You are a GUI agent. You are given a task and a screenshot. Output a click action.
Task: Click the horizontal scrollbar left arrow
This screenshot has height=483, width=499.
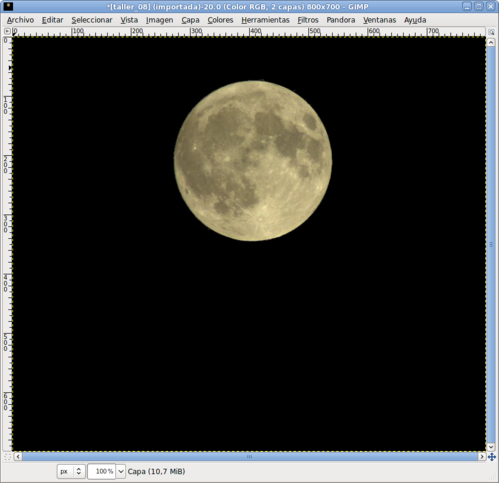tap(18, 457)
